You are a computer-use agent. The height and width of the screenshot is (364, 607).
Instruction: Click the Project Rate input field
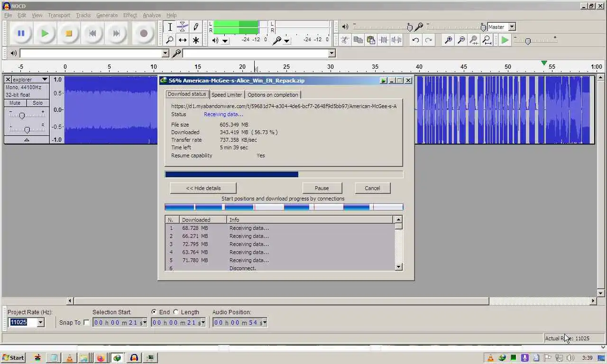click(22, 322)
